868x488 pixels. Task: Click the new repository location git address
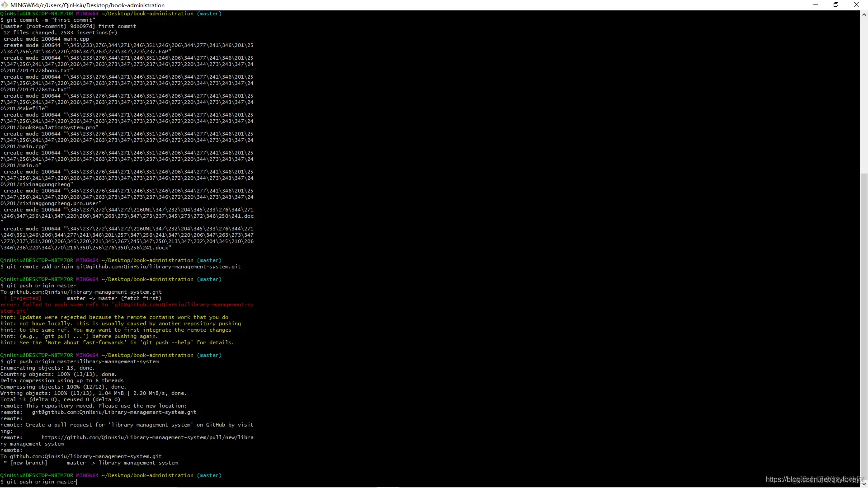114,412
